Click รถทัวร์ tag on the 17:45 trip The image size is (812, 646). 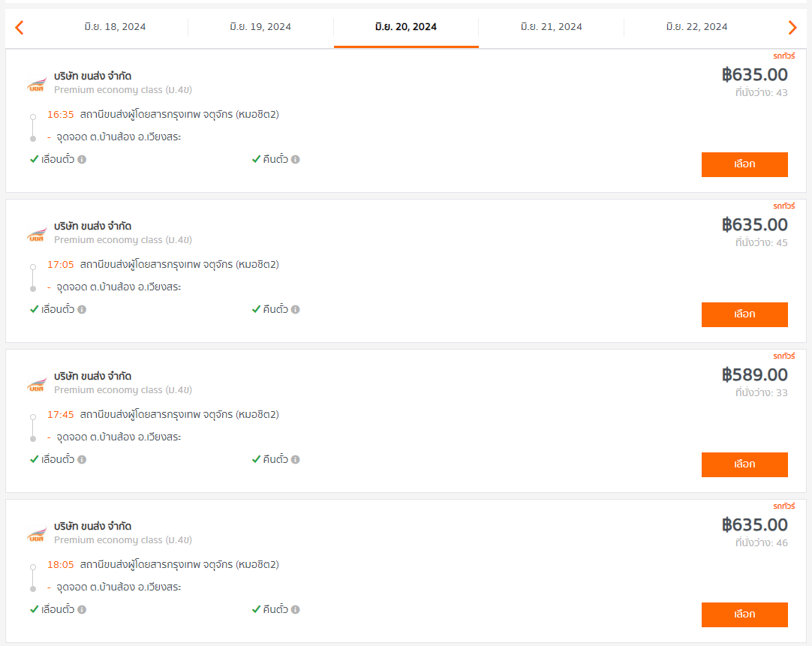784,356
